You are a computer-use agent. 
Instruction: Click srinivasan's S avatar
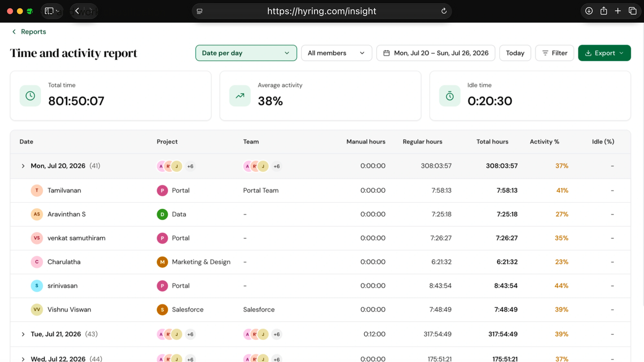[x=37, y=286]
